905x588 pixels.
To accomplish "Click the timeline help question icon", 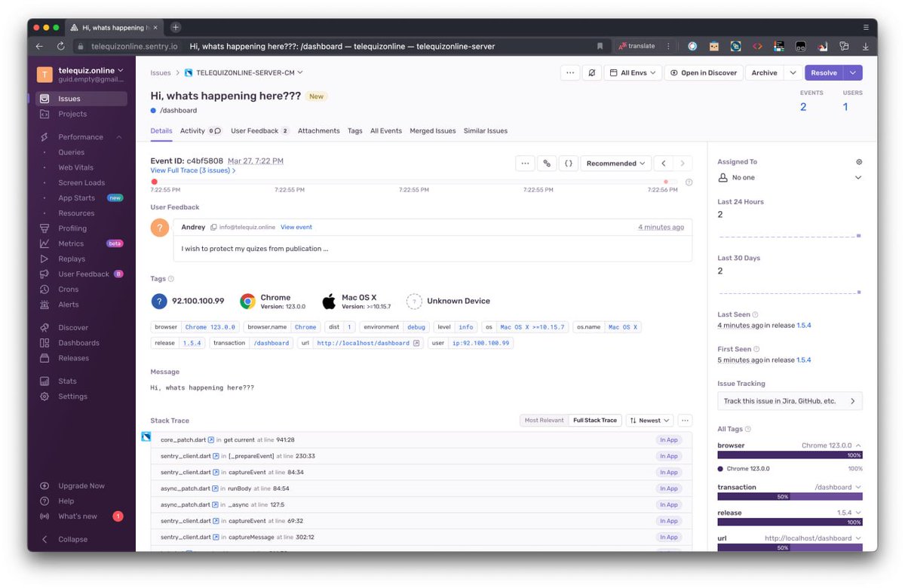I will pyautogui.click(x=689, y=182).
